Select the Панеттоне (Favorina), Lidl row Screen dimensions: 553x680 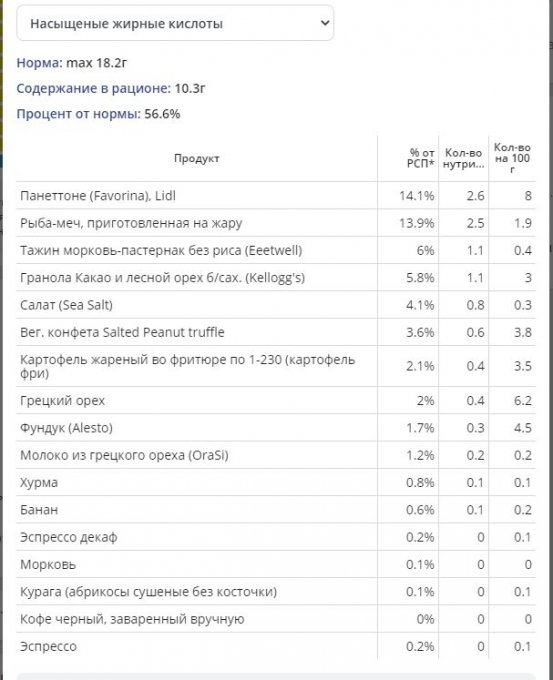point(276,196)
